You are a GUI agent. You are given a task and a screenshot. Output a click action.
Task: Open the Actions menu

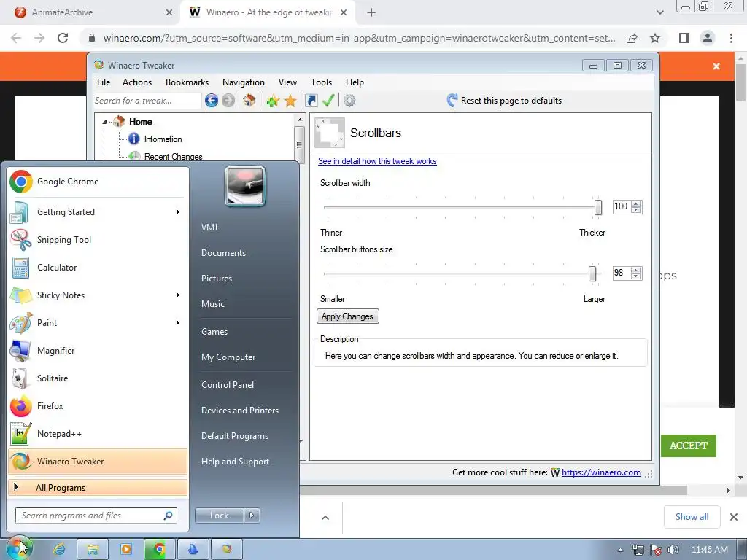137,82
